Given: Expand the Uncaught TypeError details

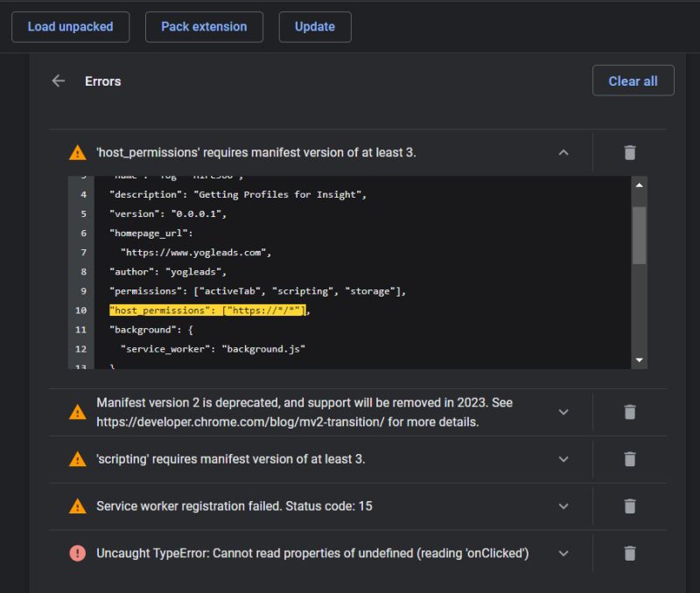Looking at the screenshot, I should coord(563,553).
